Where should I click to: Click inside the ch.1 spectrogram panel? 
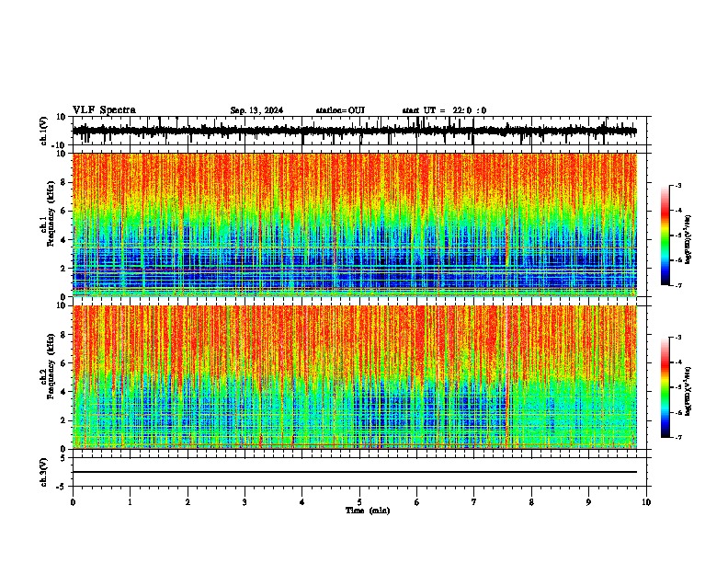coord(355,224)
